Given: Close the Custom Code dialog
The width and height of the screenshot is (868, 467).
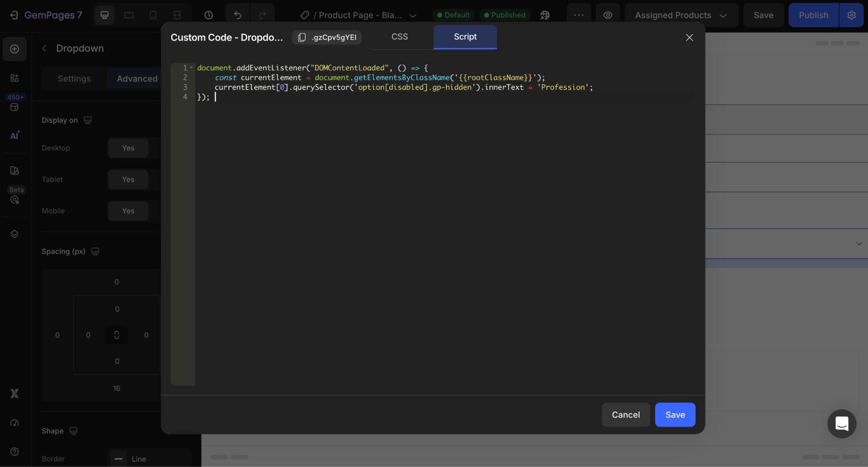Looking at the screenshot, I should point(689,37).
